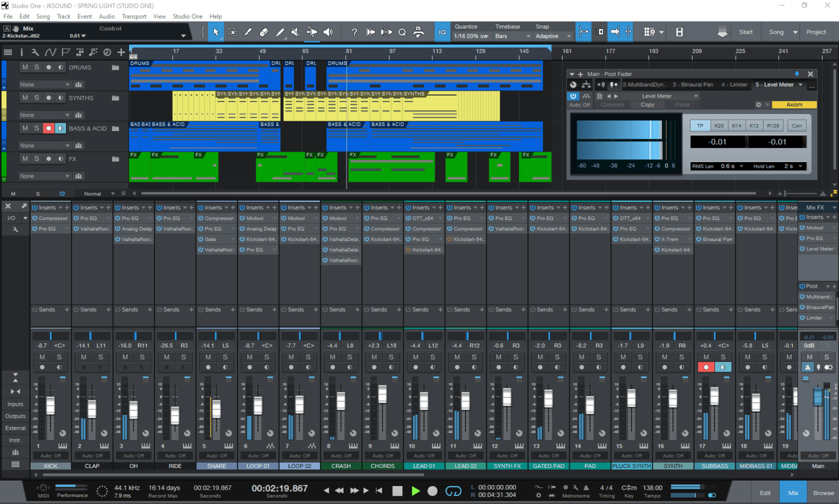Click the Stop button in transport

pos(397,491)
